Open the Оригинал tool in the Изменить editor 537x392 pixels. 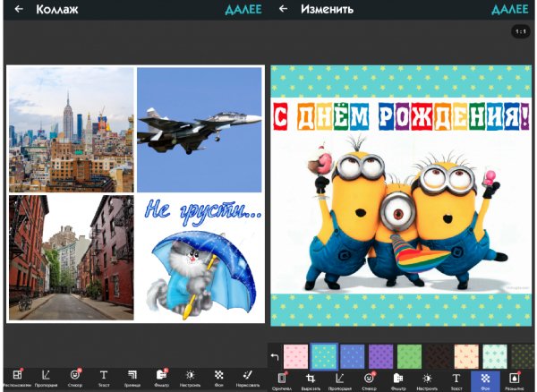[x=282, y=381]
